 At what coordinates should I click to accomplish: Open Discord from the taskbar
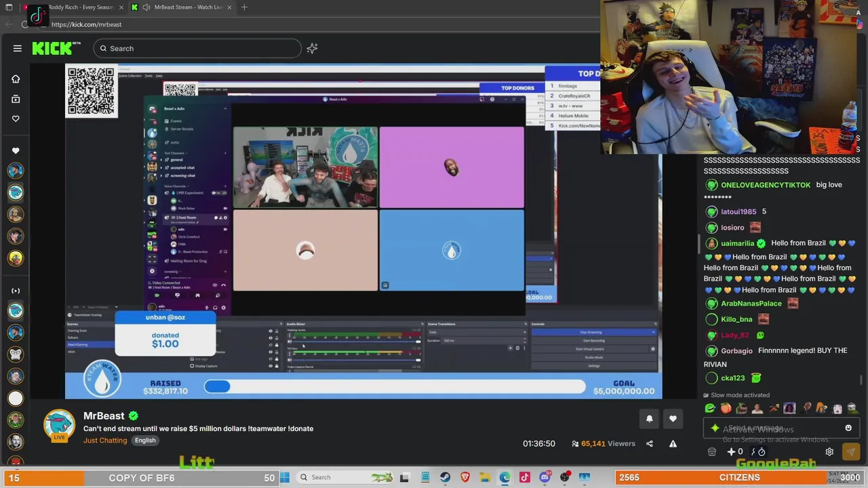545,477
